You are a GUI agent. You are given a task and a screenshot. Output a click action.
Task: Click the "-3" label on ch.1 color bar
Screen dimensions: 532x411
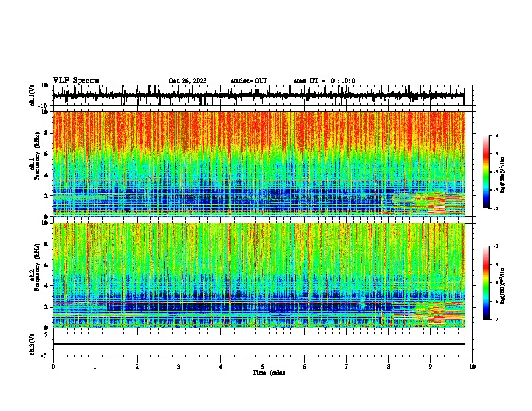pos(495,135)
